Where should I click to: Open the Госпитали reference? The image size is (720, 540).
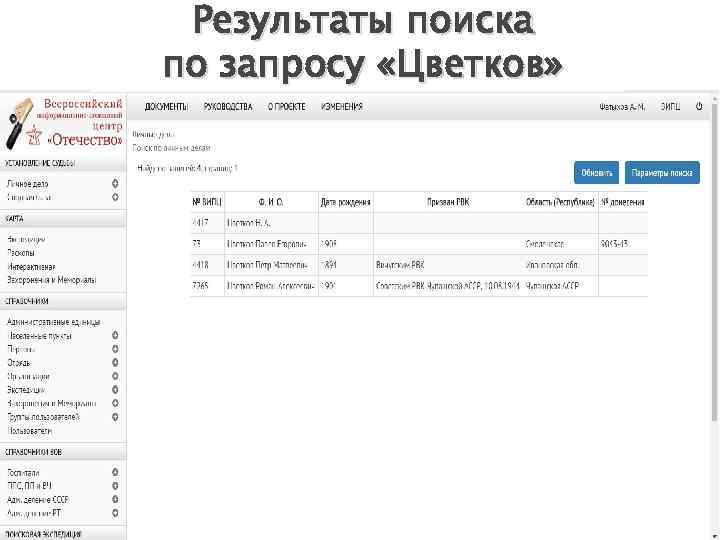pos(23,472)
